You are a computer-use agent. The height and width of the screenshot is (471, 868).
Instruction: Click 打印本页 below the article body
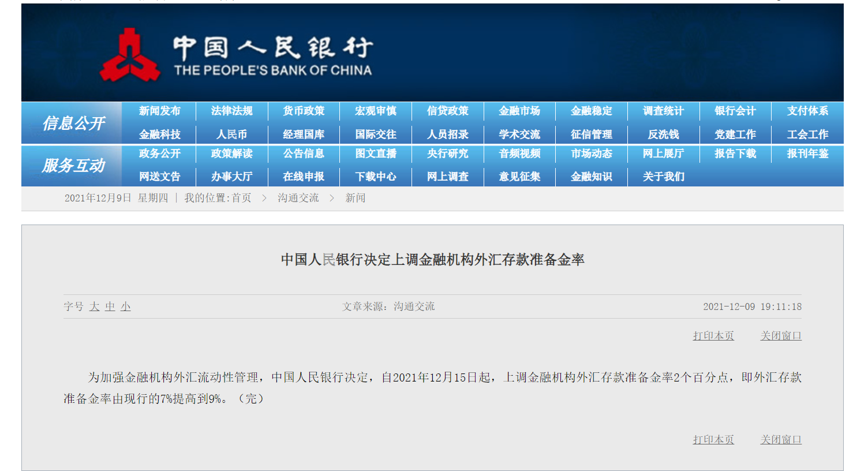[713, 440]
